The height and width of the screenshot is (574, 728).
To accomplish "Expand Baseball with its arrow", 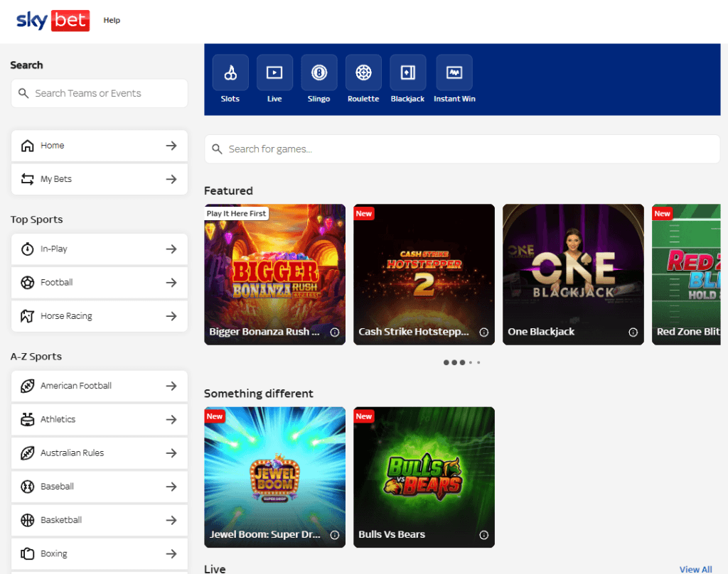I will tap(171, 487).
